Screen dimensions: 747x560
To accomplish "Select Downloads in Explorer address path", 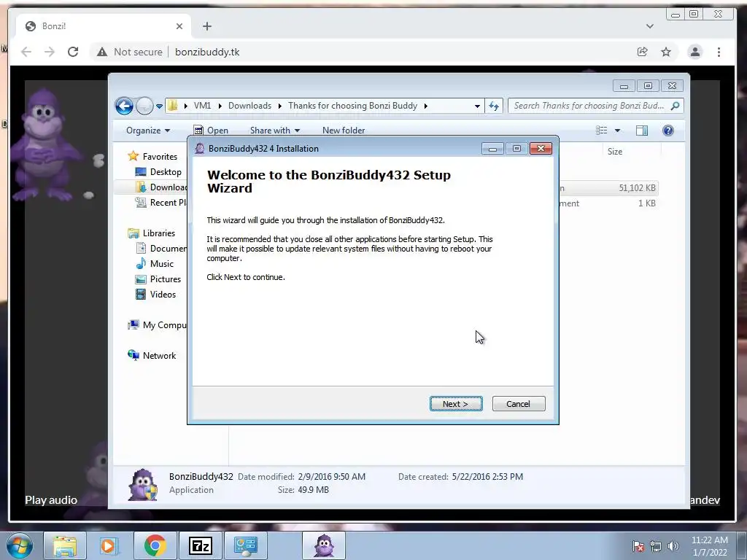I will coord(249,106).
